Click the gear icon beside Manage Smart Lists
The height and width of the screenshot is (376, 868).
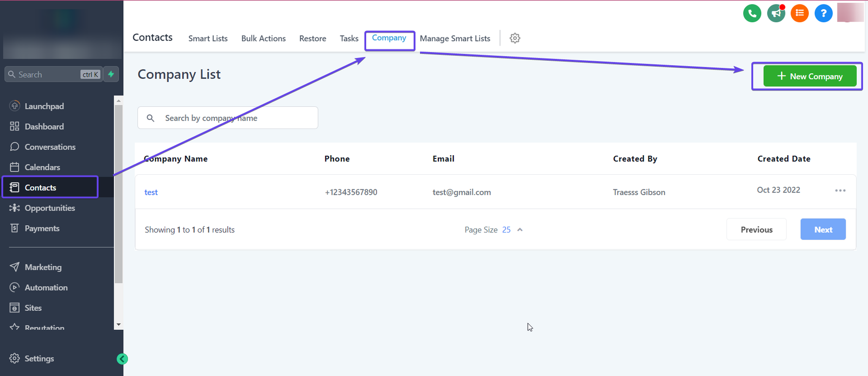(515, 39)
